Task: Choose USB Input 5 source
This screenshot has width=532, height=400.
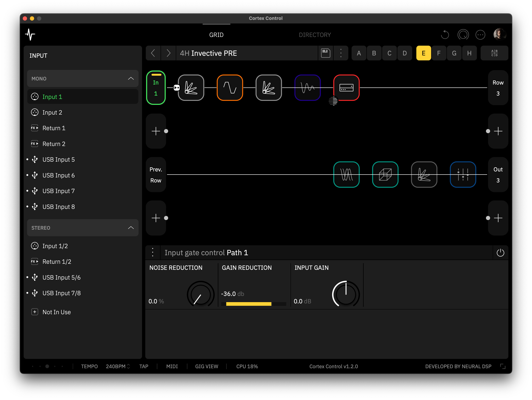Action: click(x=83, y=160)
